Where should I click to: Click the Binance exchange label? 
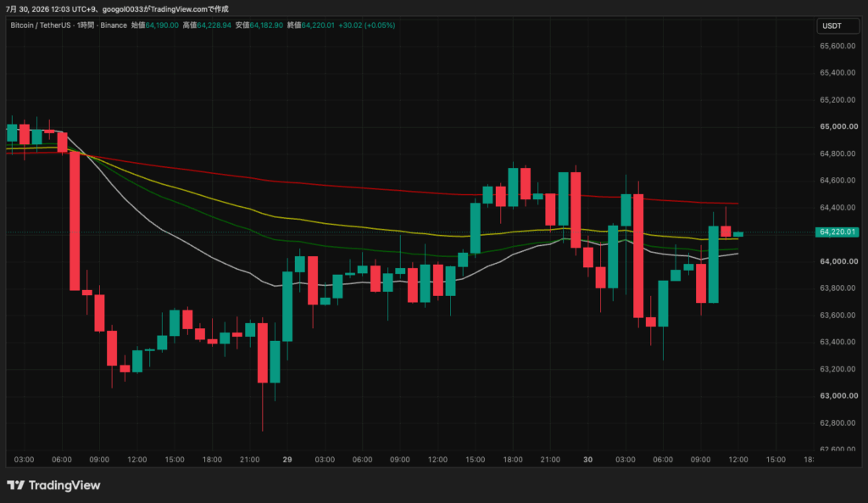[x=114, y=25]
